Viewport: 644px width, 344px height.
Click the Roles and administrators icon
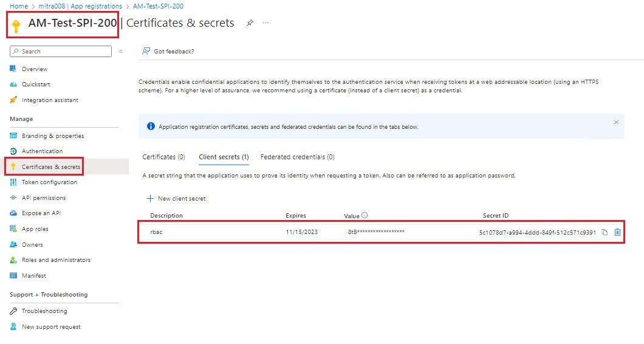(x=13, y=260)
